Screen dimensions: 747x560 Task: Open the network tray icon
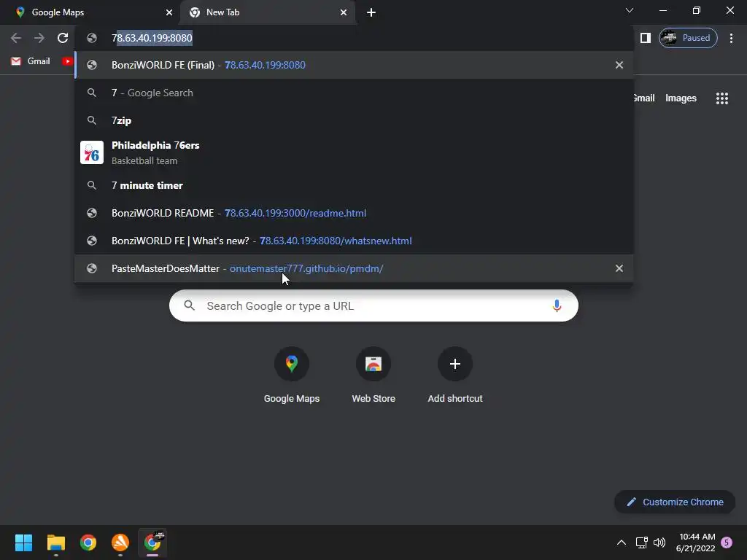641,542
